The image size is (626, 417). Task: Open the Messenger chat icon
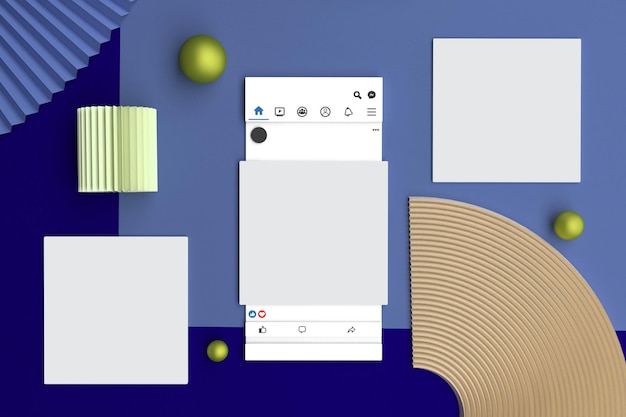371,95
